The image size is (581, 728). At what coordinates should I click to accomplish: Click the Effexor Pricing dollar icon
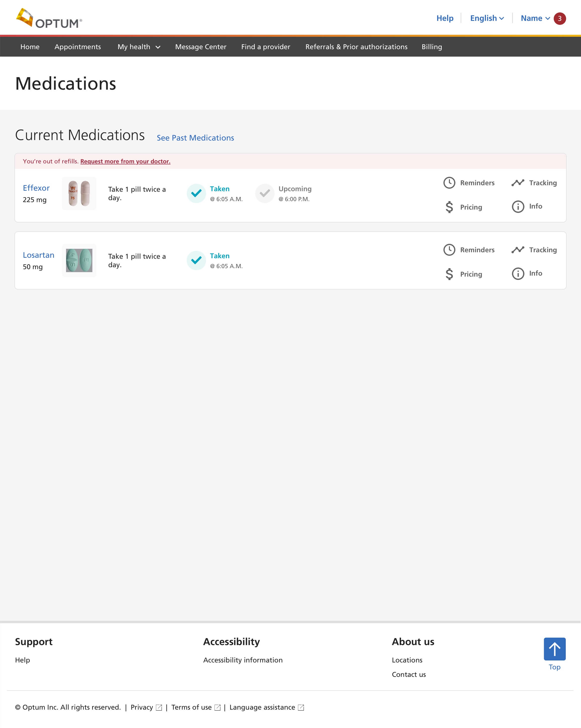[449, 207]
